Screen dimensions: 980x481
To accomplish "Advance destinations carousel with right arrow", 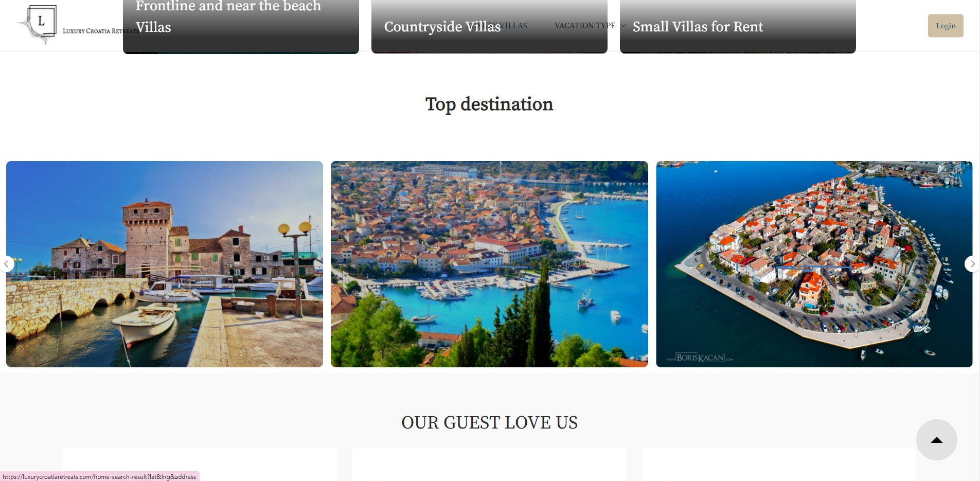I will (x=972, y=264).
